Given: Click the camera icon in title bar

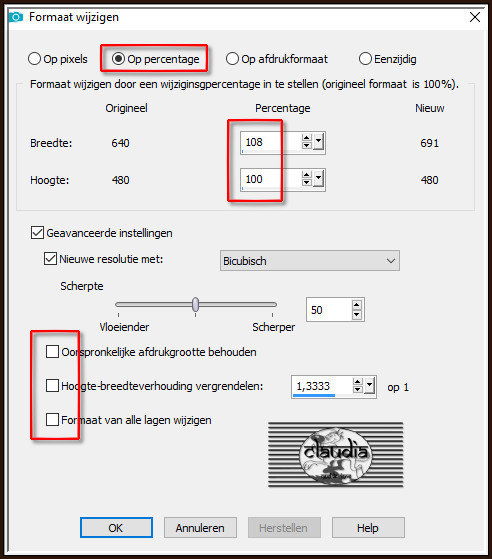Looking at the screenshot, I should (x=16, y=17).
